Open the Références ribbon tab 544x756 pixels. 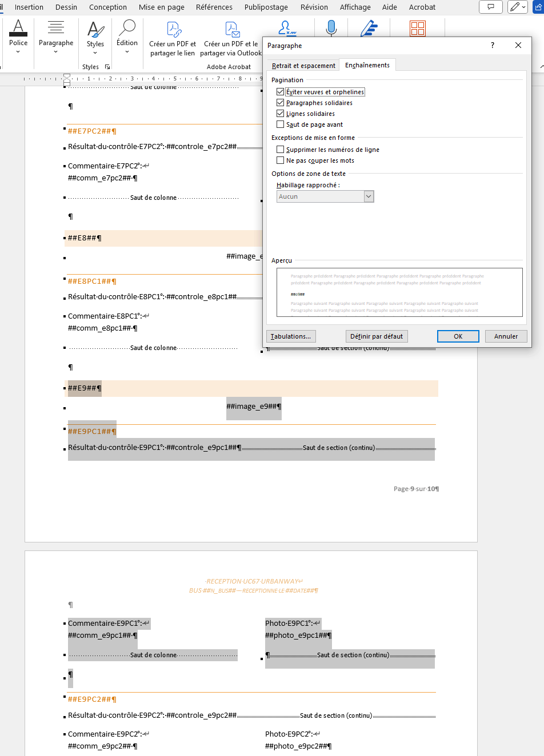[x=214, y=7]
